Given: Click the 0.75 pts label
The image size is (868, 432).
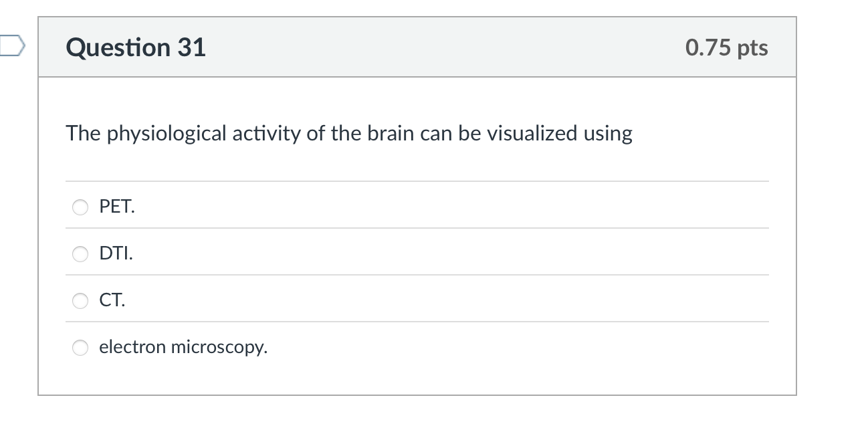Looking at the screenshot, I should (726, 47).
